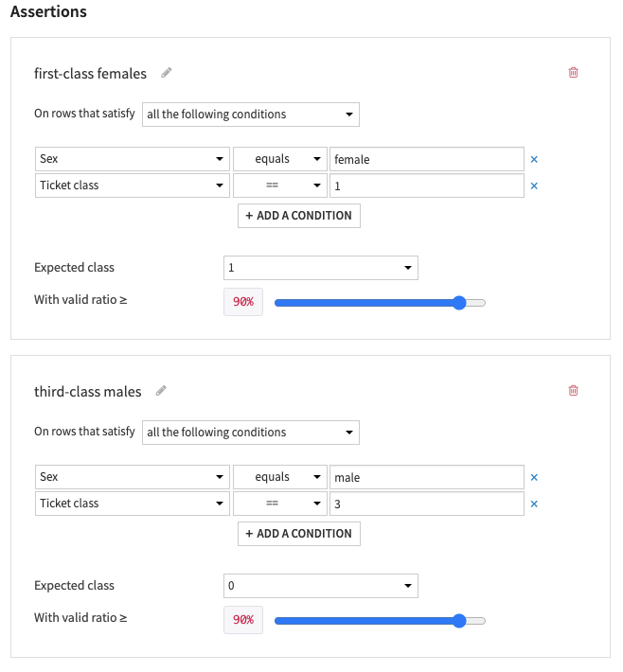
Task: Delete the third-class males assertion
Action: pyautogui.click(x=573, y=390)
